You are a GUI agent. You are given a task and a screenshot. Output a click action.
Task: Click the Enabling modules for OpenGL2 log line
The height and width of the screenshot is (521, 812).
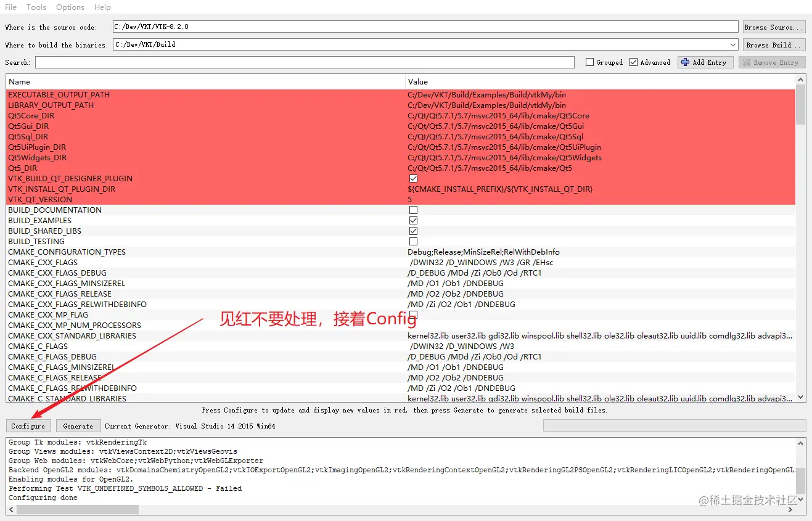pos(70,479)
